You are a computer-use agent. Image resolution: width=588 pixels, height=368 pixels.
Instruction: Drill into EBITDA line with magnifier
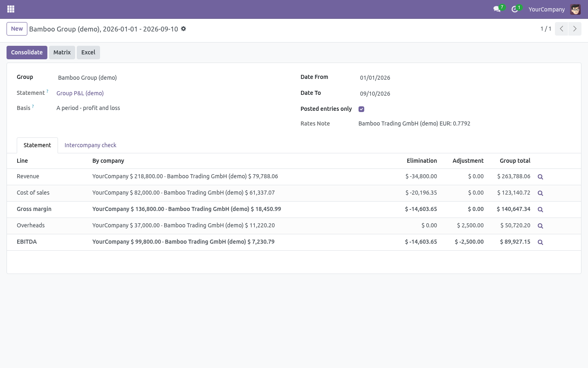[540, 242]
